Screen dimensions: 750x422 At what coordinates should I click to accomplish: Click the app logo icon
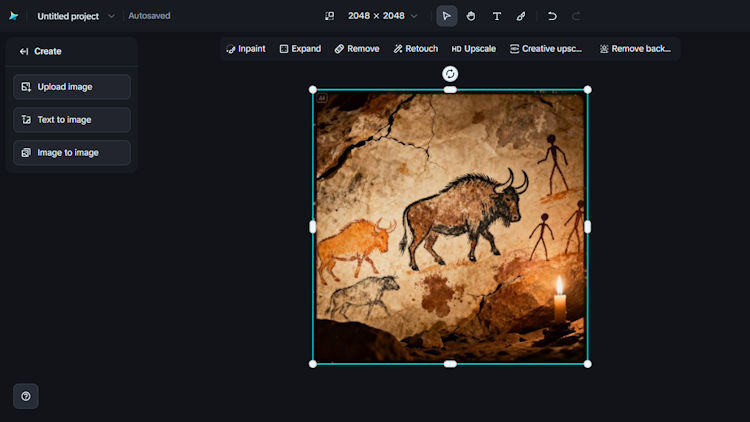(x=13, y=16)
